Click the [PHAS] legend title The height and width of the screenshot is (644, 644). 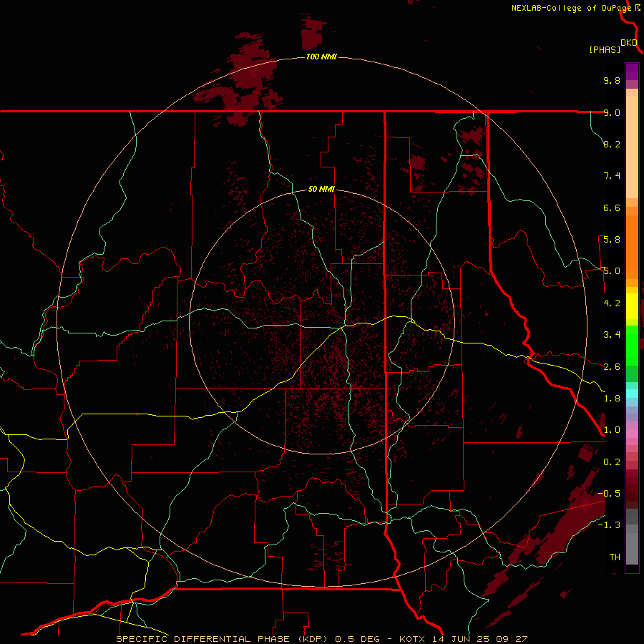pyautogui.click(x=605, y=50)
